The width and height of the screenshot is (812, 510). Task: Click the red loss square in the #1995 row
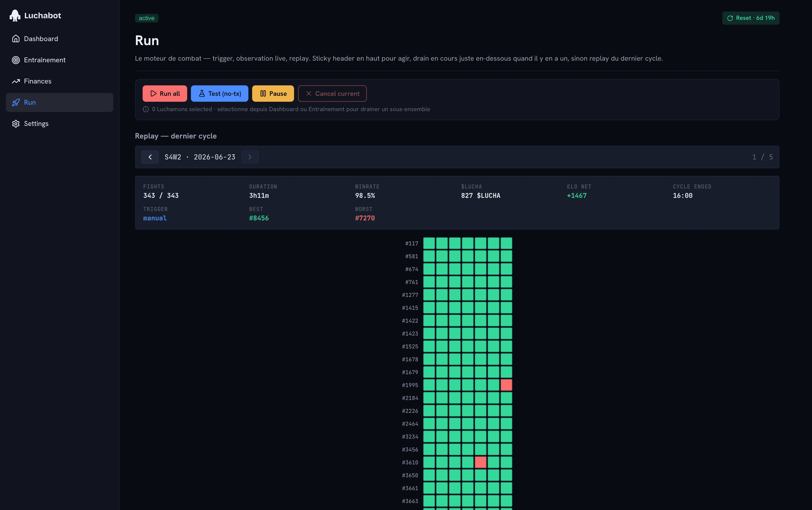(x=506, y=385)
